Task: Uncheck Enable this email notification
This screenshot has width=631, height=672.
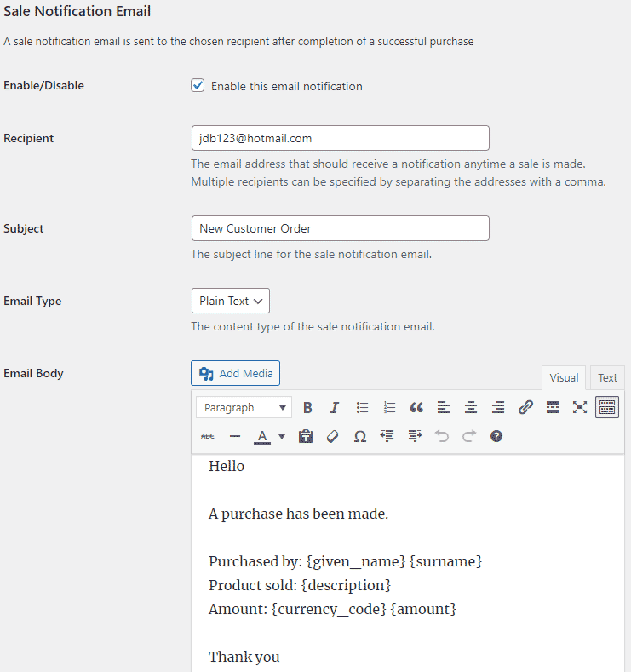Action: coord(198,86)
